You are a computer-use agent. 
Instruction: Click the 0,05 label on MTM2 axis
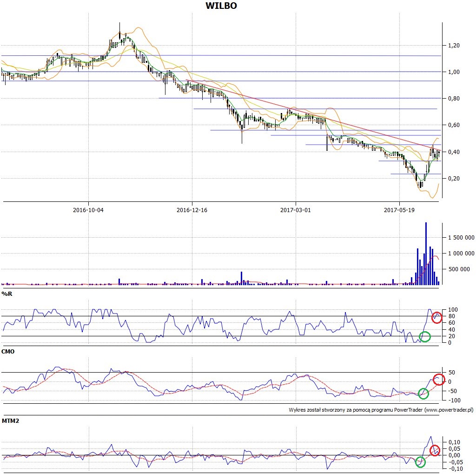pyautogui.click(x=454, y=449)
